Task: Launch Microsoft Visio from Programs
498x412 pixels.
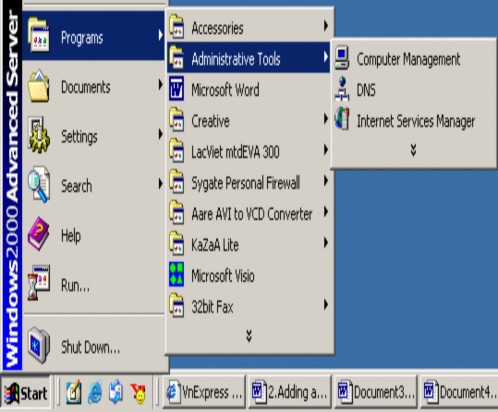Action: (248, 275)
